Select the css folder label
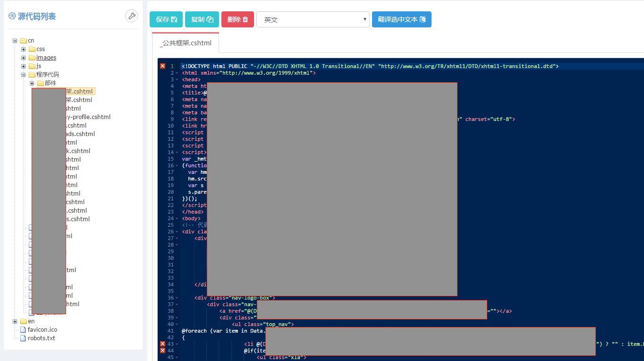Image resolution: width=644 pixels, height=361 pixels. [41, 49]
